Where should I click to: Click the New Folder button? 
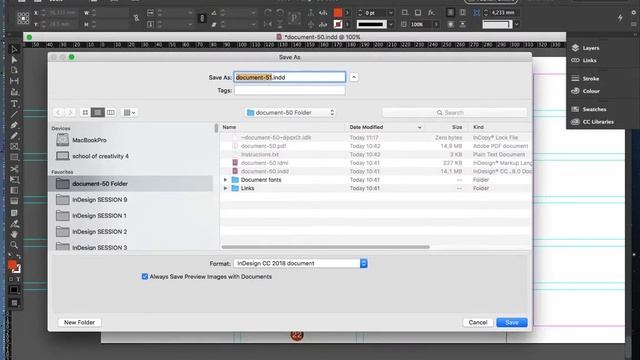(79, 322)
